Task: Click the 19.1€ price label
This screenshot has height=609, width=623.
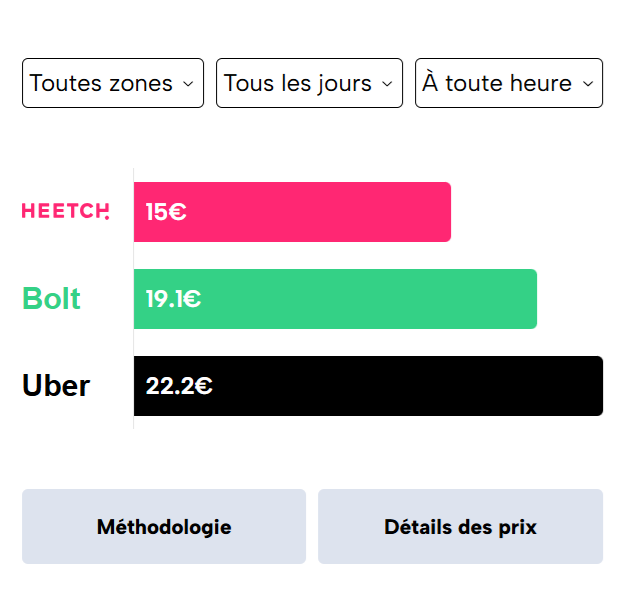Action: [174, 299]
